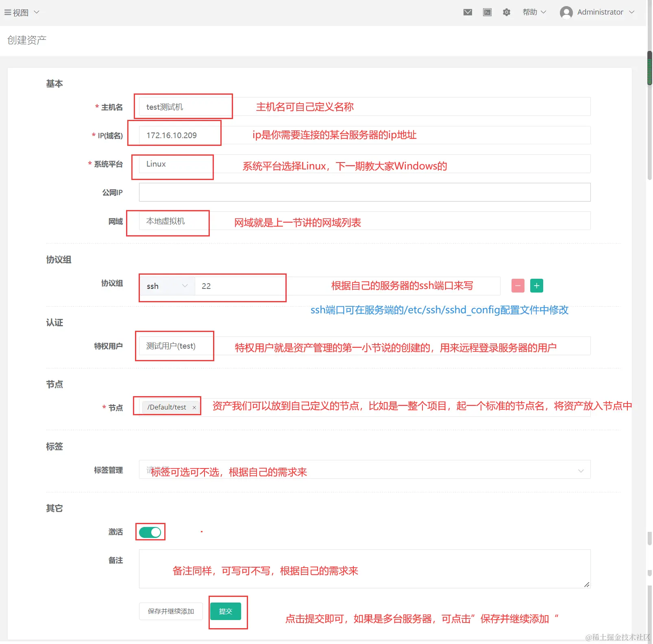Open the 系统平台 Linux platform selector
The image size is (653, 644).
pos(365,164)
